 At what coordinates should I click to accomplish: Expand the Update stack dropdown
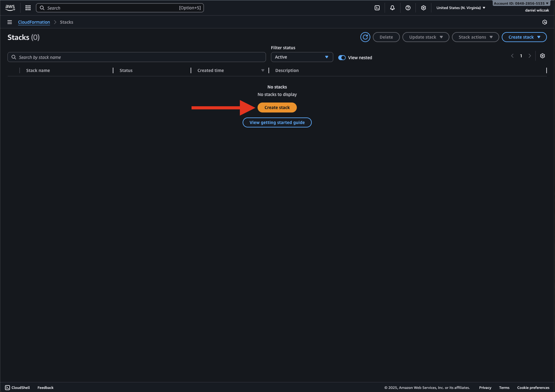click(425, 37)
